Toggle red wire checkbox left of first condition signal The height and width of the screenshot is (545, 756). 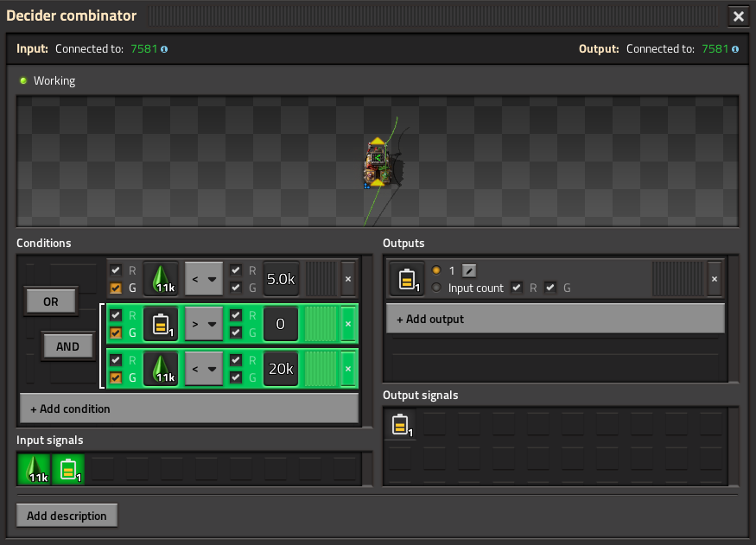point(116,270)
